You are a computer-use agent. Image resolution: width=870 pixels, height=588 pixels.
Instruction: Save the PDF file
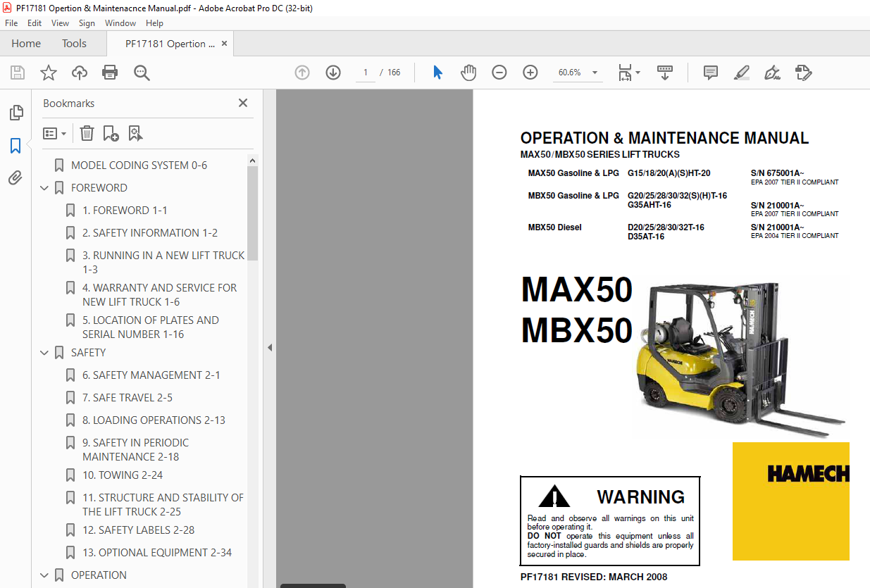[x=18, y=73]
